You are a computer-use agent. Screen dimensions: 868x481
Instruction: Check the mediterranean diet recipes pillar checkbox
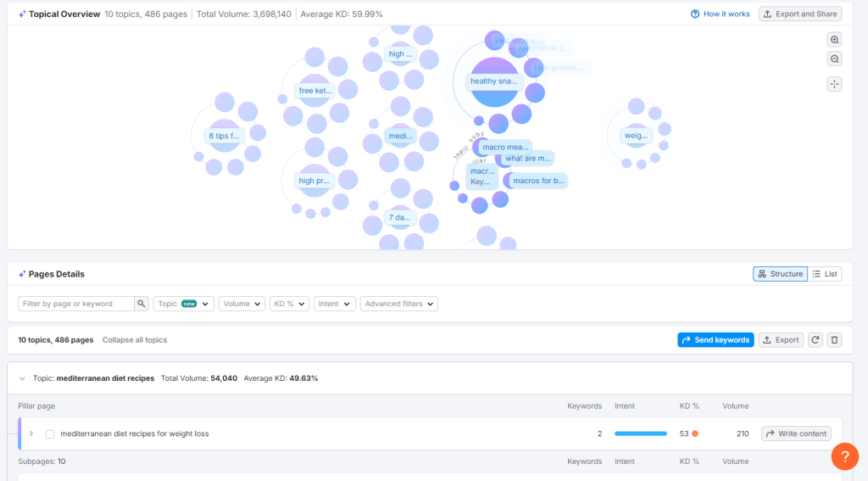[x=50, y=433]
